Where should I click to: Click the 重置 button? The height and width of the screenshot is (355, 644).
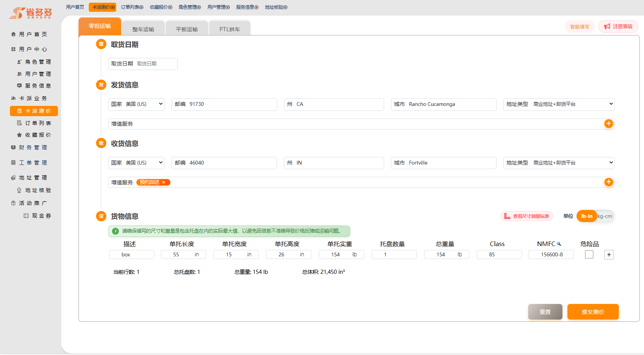click(545, 312)
